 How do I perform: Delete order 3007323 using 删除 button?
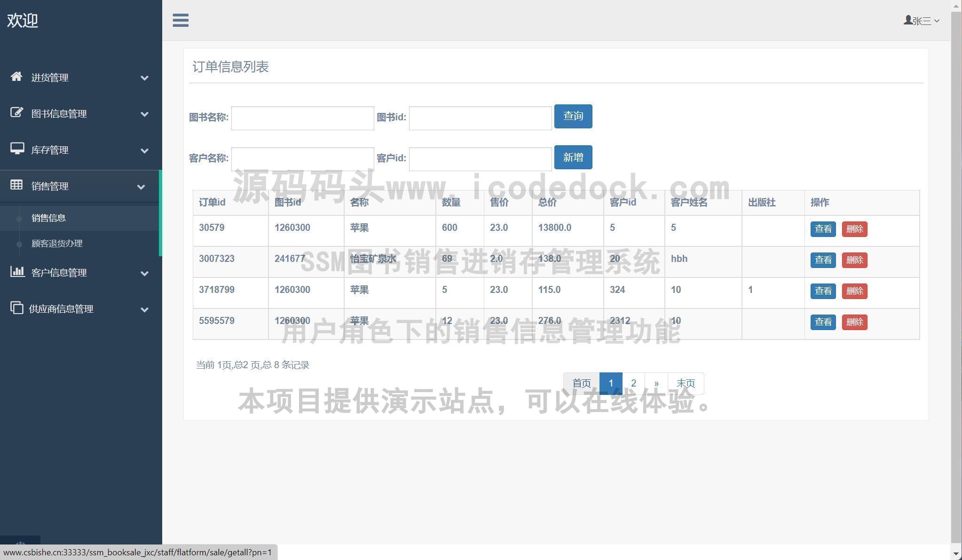(x=854, y=260)
